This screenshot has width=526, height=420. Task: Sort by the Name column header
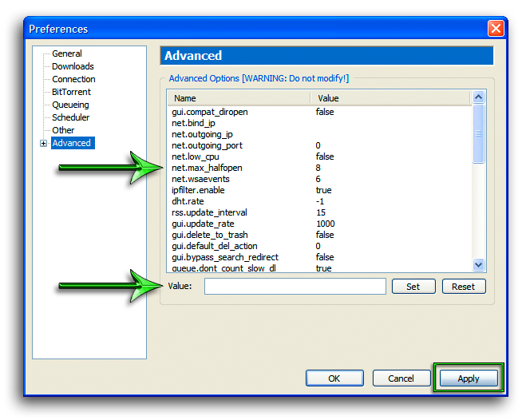239,98
